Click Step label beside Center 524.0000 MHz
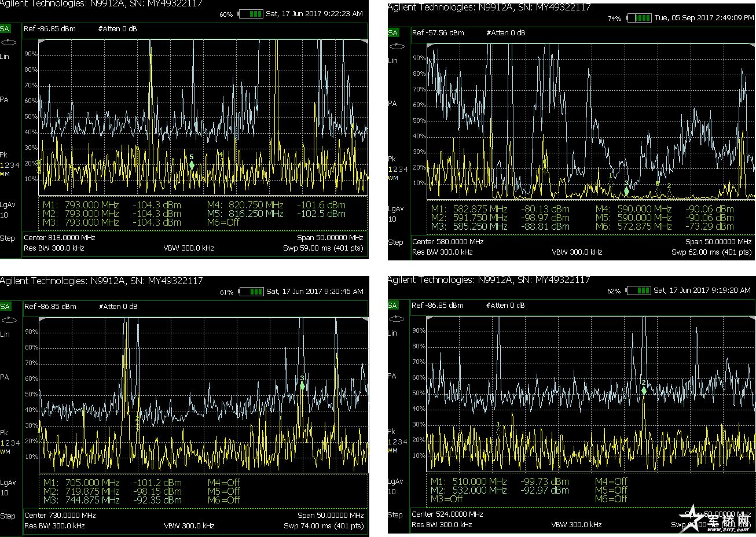Viewport: 756px width, 537px height. click(x=395, y=515)
